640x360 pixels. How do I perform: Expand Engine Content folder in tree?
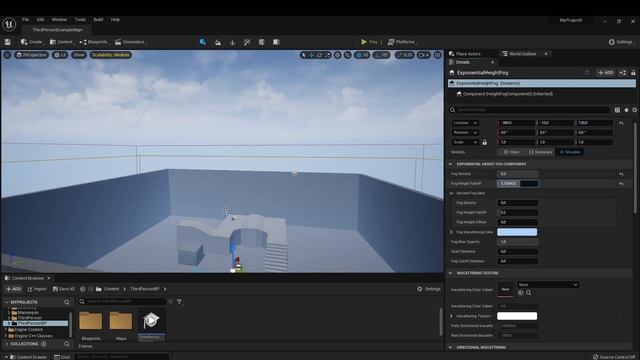pyautogui.click(x=6, y=329)
